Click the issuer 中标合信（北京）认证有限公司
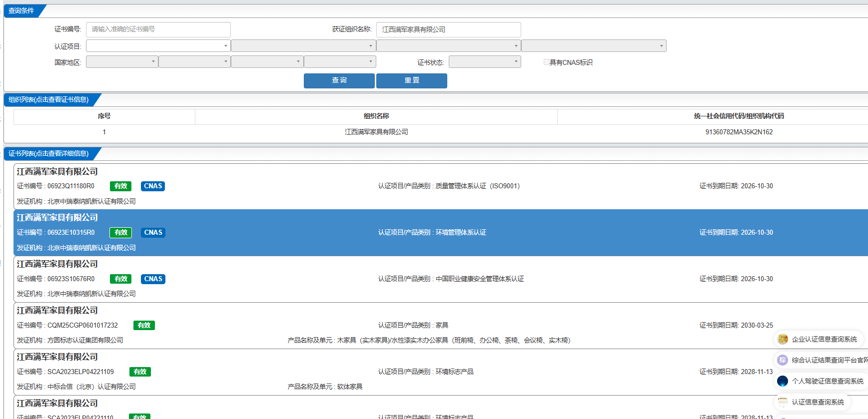 pyautogui.click(x=91, y=387)
